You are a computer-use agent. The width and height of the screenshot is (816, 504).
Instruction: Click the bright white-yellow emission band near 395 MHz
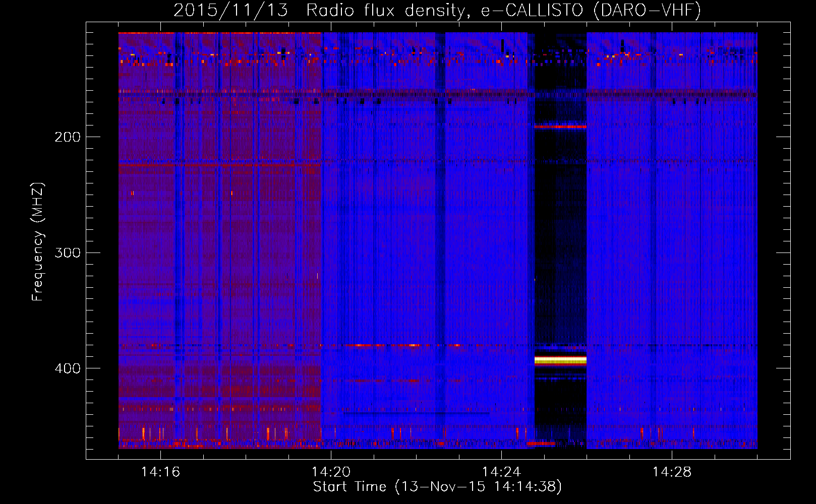pos(560,360)
